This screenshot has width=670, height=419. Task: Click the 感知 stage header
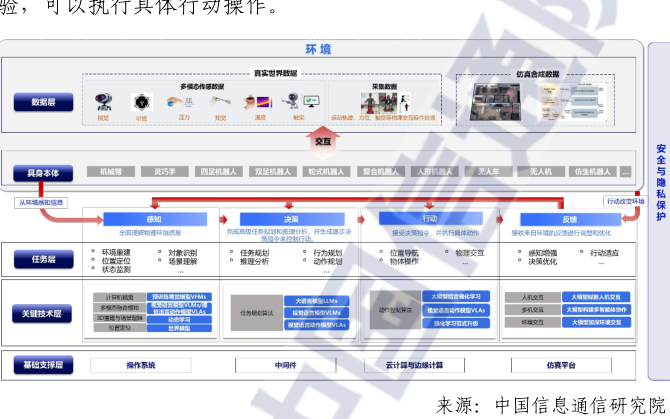[154, 218]
